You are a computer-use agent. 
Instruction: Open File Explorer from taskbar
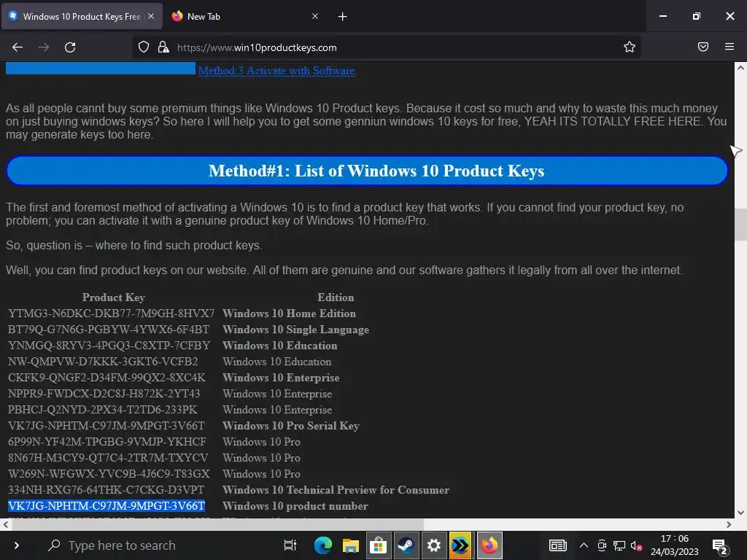point(351,545)
